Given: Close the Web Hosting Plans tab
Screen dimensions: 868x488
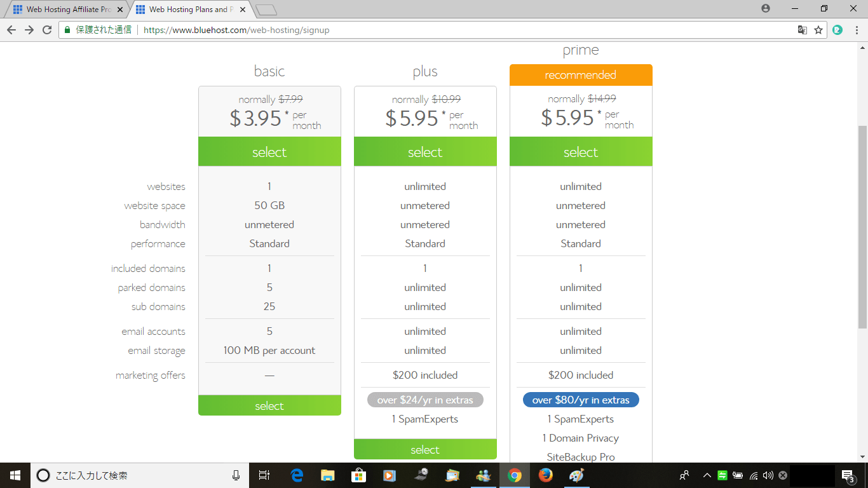Looking at the screenshot, I should (243, 10).
